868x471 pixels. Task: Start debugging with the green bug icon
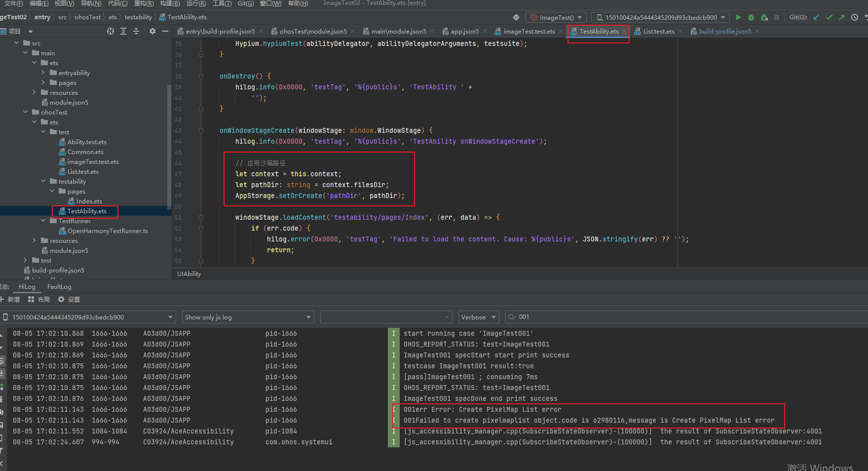(x=751, y=17)
